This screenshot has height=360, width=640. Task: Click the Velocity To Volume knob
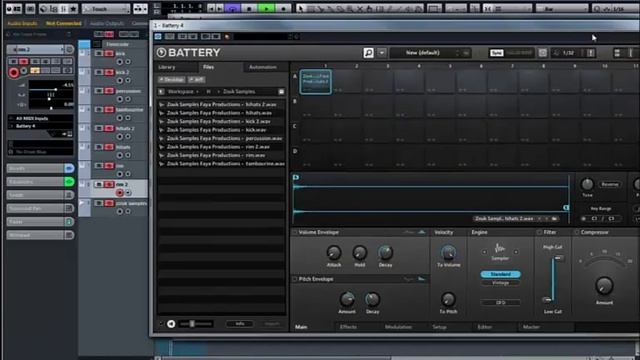click(x=448, y=253)
